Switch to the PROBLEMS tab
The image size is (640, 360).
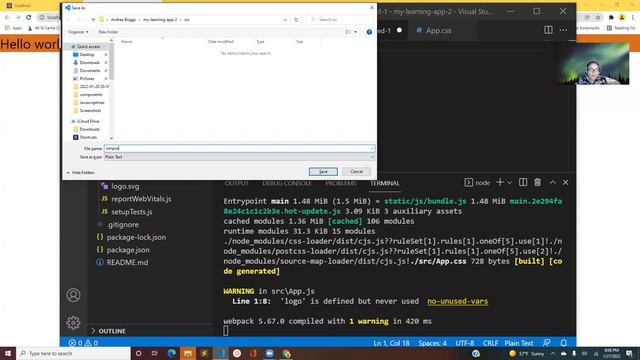click(341, 184)
